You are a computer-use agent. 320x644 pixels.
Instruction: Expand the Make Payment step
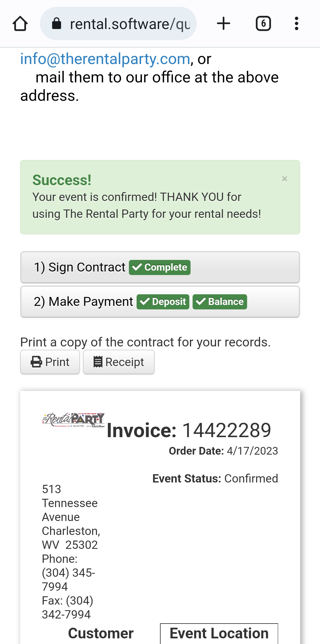click(83, 302)
